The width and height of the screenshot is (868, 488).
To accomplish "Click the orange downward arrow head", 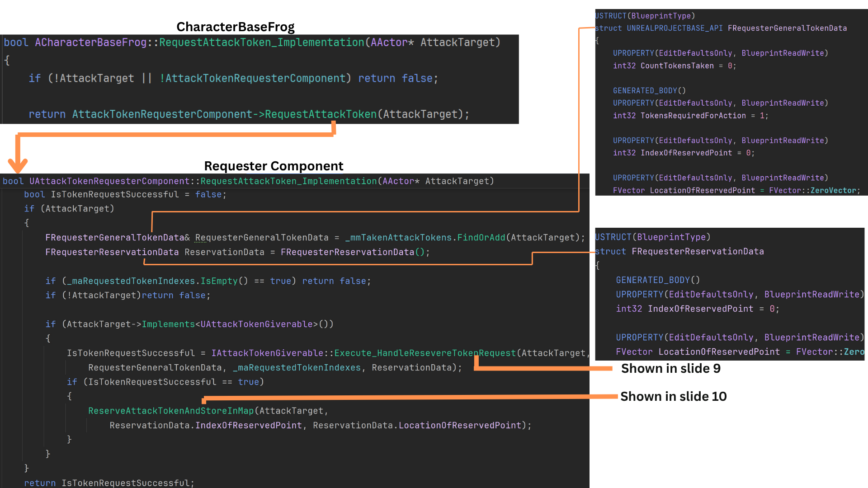I will [18, 165].
